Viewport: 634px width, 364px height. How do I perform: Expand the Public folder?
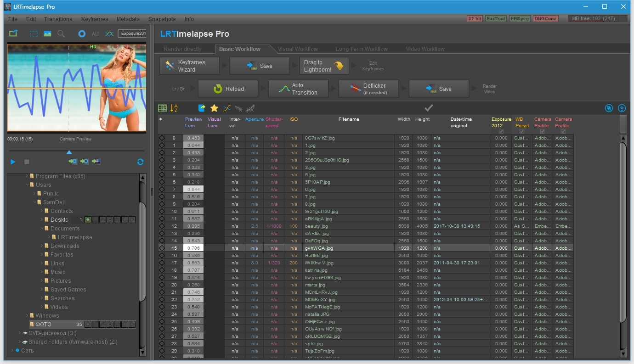pos(34,194)
